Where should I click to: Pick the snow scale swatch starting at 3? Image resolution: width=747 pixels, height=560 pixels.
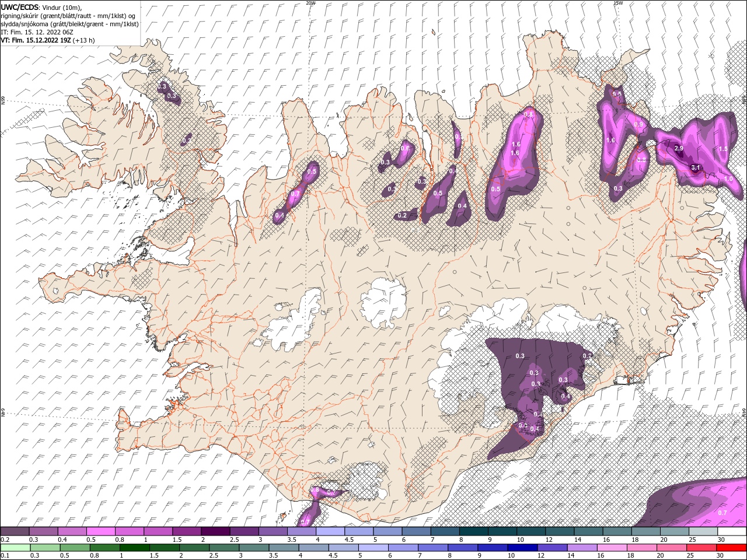click(273, 531)
